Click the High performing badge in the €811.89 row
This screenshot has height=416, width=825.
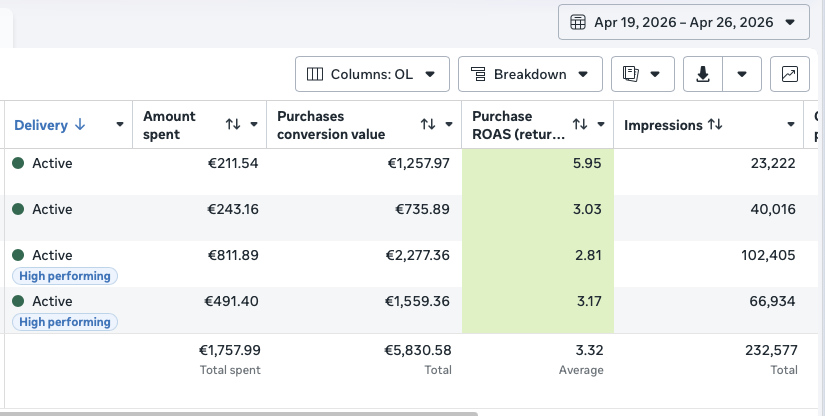[65, 276]
